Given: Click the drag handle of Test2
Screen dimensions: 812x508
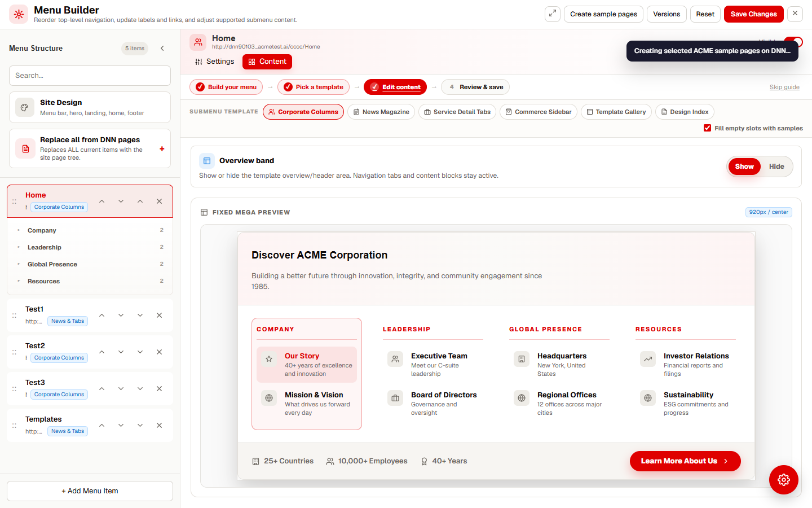Looking at the screenshot, I should pyautogui.click(x=14, y=352).
